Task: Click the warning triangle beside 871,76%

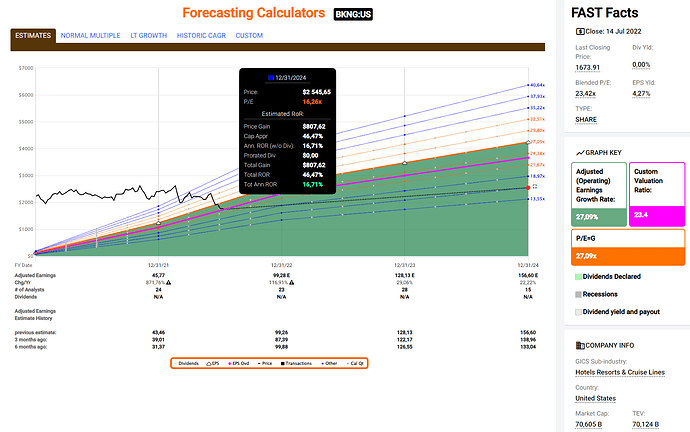Action: coord(169,283)
